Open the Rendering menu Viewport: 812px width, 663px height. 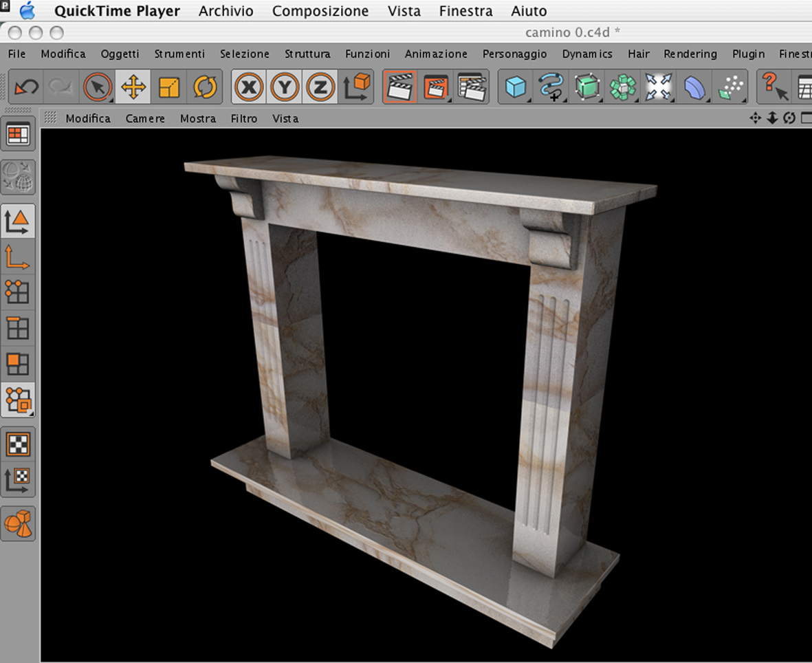(x=690, y=54)
